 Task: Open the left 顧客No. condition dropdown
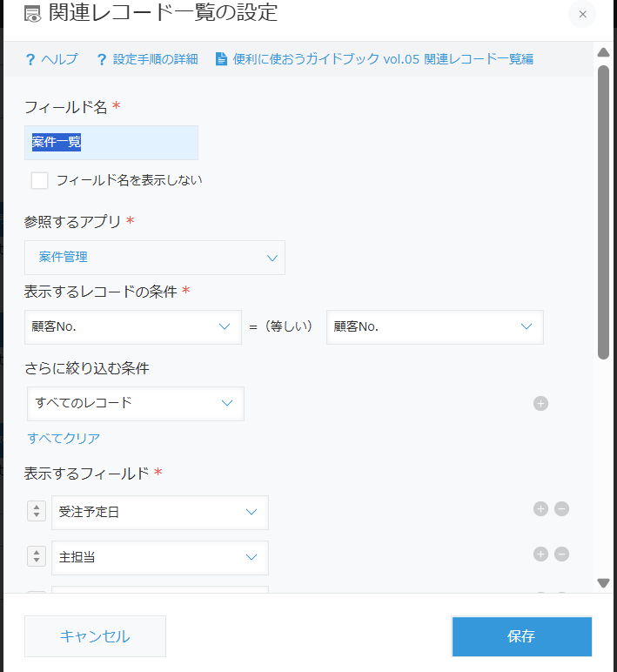[x=133, y=327]
